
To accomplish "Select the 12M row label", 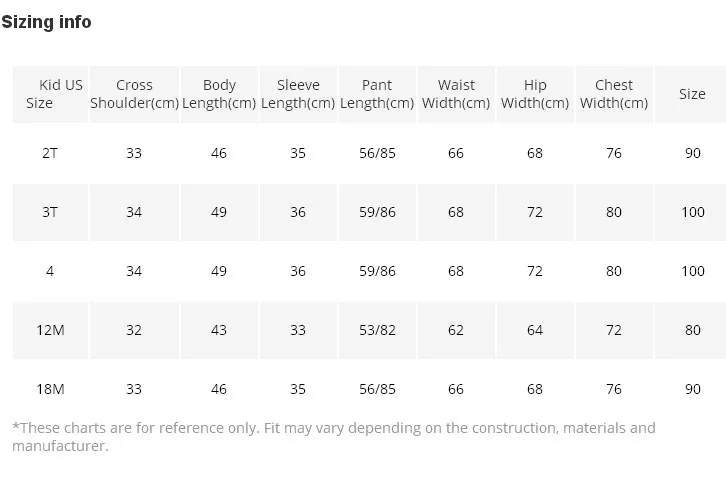I will pos(50,330).
